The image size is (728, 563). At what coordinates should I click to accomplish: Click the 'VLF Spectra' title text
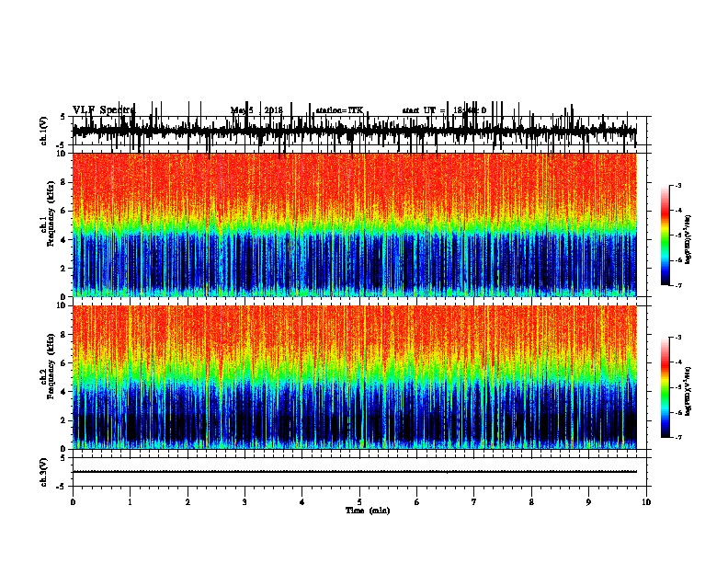pos(104,110)
